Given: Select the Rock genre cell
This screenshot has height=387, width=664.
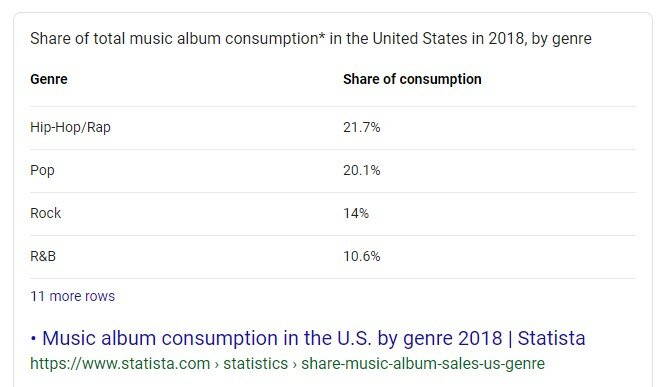Looking at the screenshot, I should (45, 213).
